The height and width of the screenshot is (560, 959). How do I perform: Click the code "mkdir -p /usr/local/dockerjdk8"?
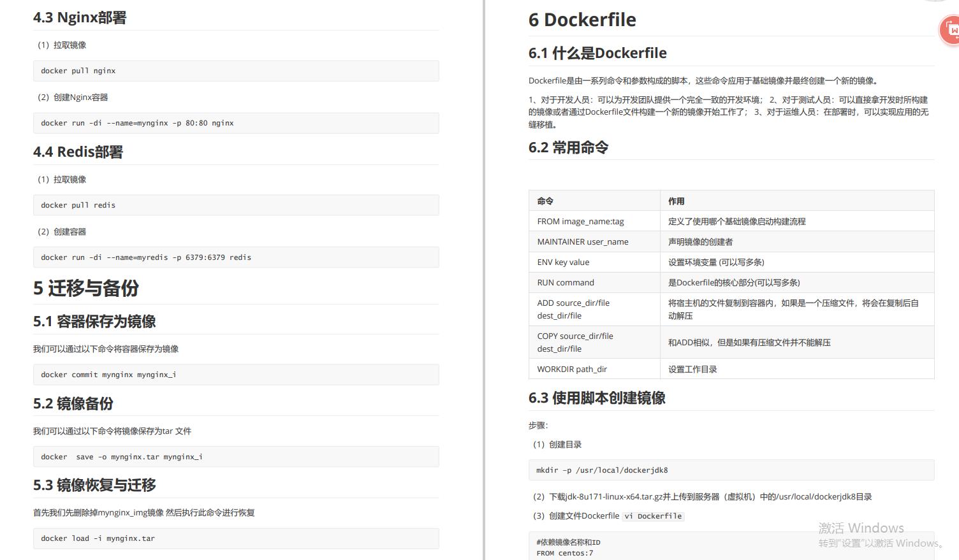(x=602, y=470)
